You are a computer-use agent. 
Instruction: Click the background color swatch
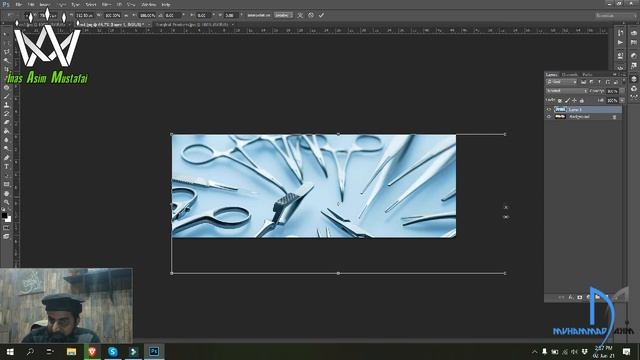click(9, 220)
